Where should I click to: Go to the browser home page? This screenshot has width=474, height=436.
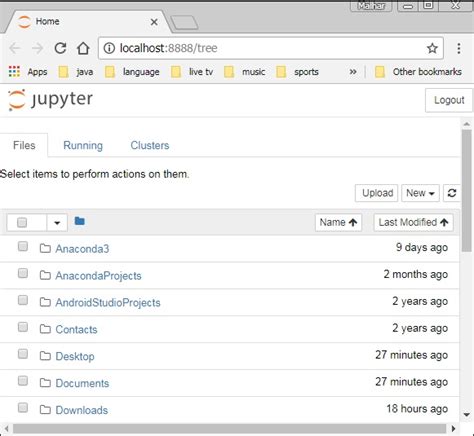[83, 48]
